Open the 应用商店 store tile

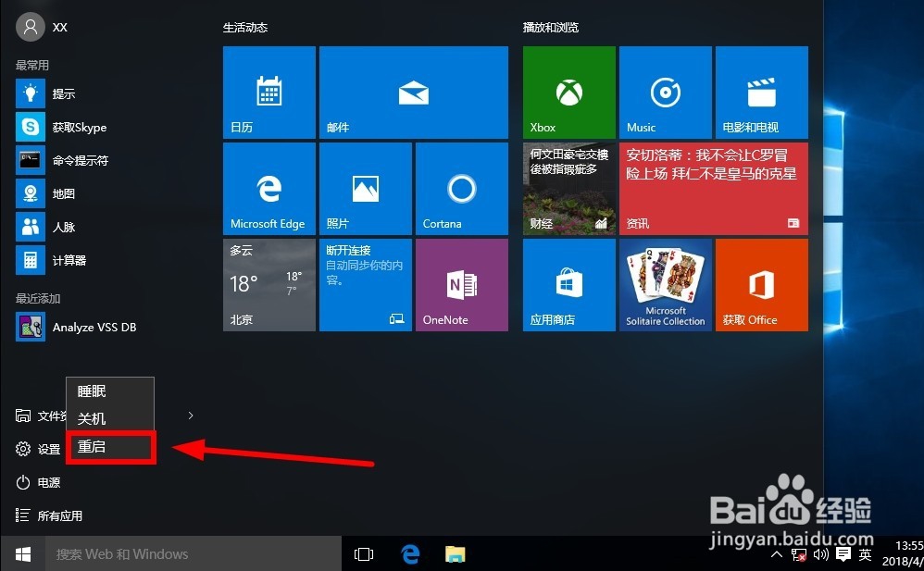[x=569, y=285]
